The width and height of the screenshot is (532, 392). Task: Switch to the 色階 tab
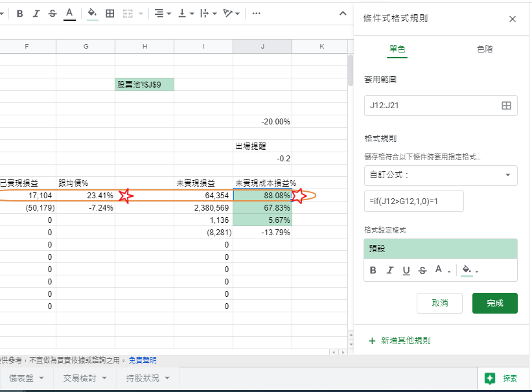pyautogui.click(x=484, y=49)
